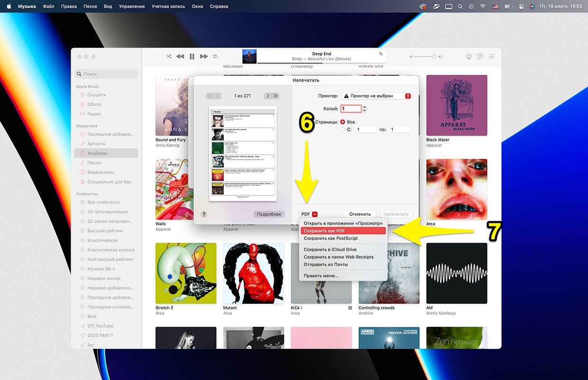The height and width of the screenshot is (380, 588).
Task: Choose Править меню…
Action: tap(343, 276)
